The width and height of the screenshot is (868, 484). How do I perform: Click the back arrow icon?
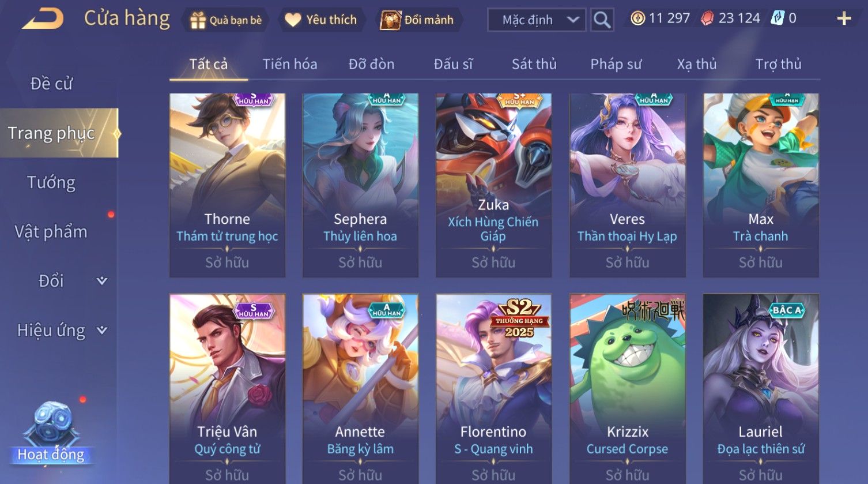(x=42, y=18)
